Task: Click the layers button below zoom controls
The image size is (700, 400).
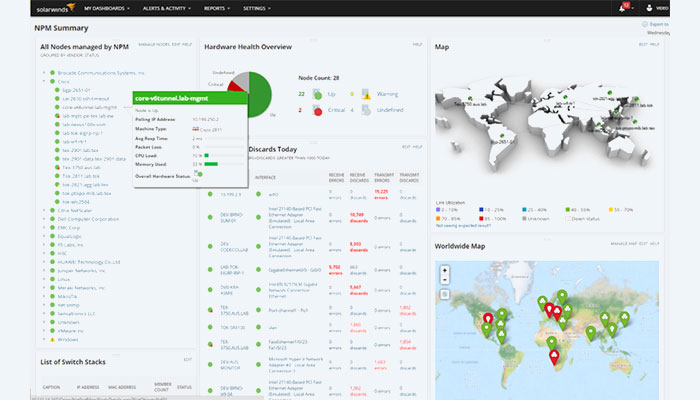Action: tap(445, 294)
